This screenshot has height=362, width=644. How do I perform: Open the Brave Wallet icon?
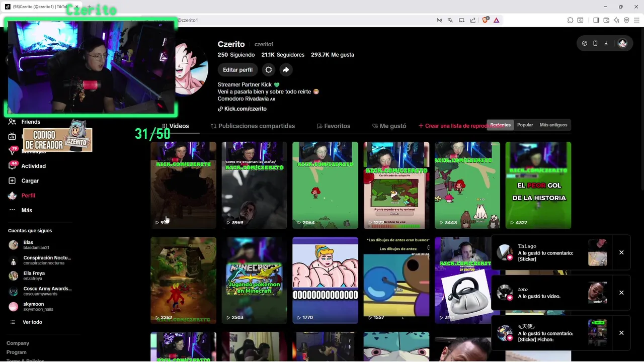[x=606, y=20]
